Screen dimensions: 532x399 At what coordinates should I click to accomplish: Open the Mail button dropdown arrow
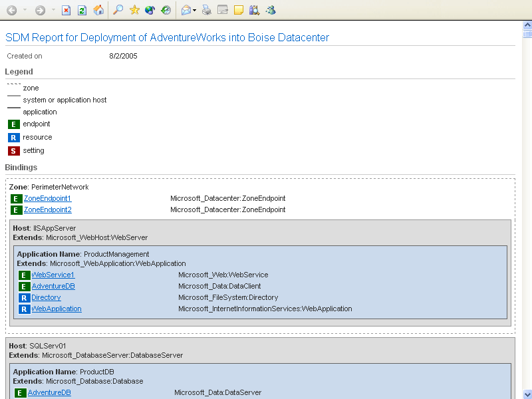194,10
